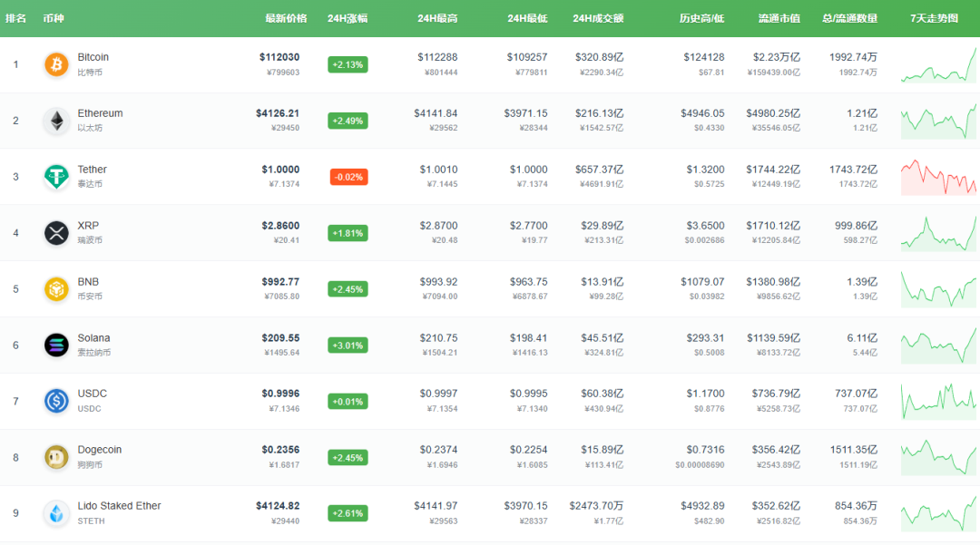Click the Bitcoin orange coin icon

pyautogui.click(x=56, y=64)
